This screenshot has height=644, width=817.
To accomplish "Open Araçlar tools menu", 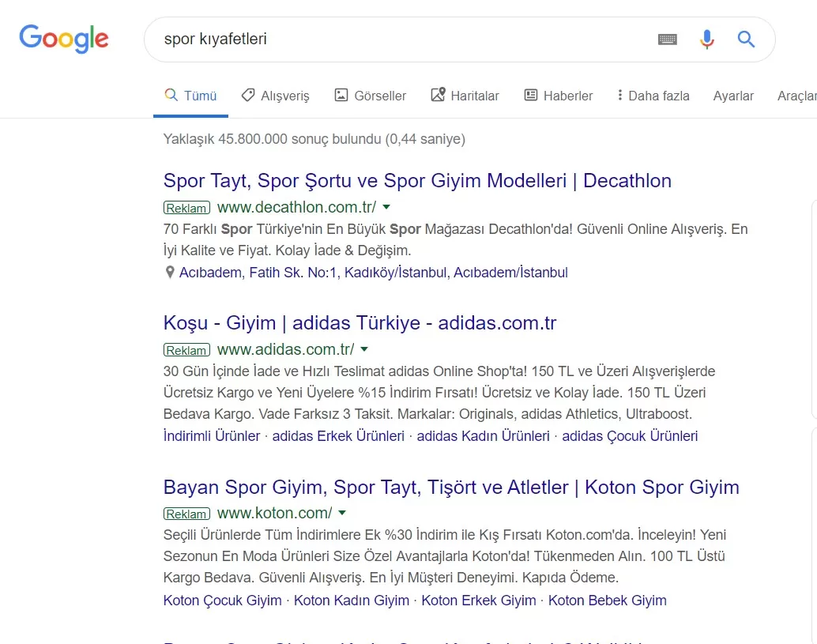I will click(x=796, y=96).
